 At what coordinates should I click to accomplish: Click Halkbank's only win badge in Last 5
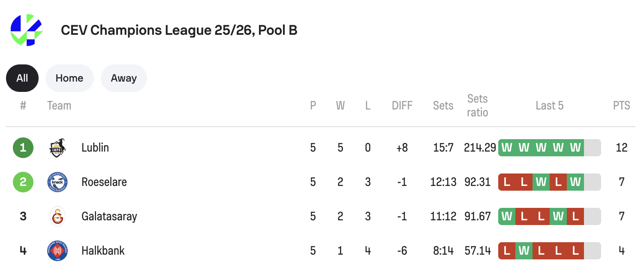524,251
